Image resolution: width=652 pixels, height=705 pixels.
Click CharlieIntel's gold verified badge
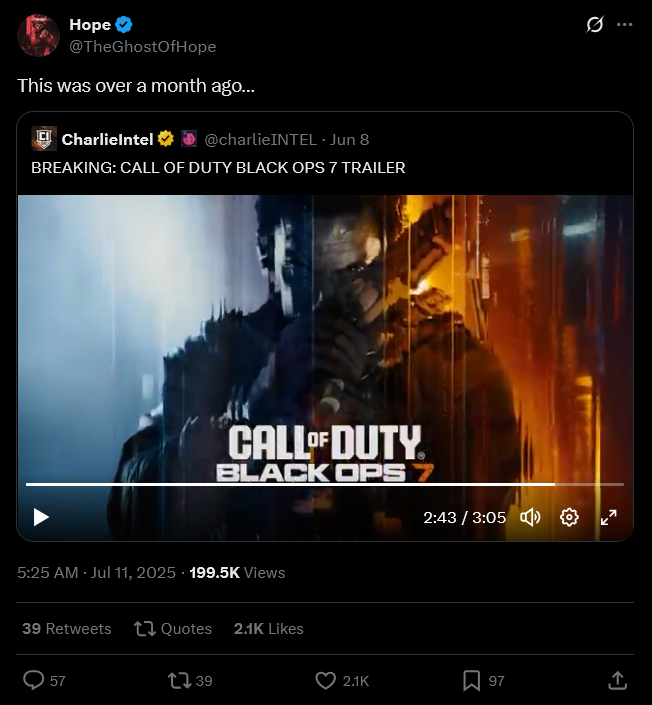pos(165,139)
